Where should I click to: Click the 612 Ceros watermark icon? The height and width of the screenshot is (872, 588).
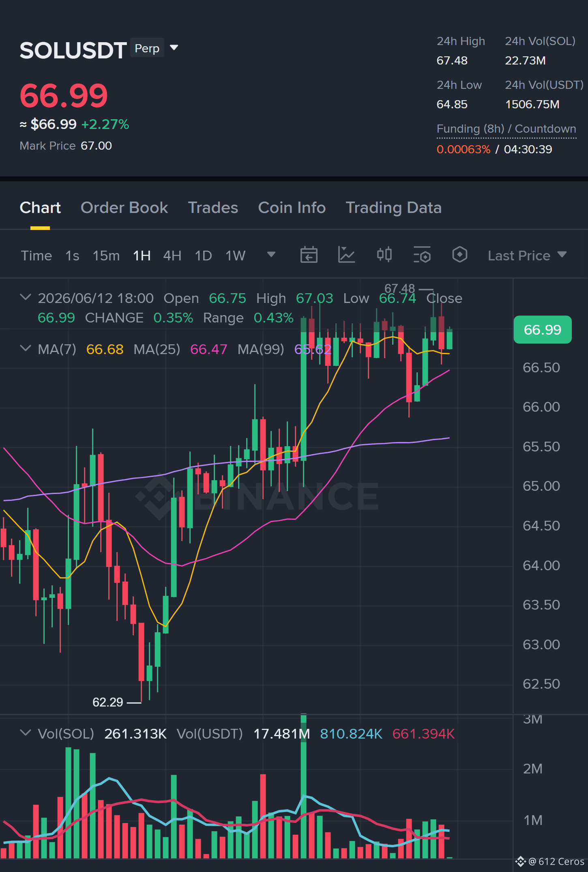tap(521, 861)
